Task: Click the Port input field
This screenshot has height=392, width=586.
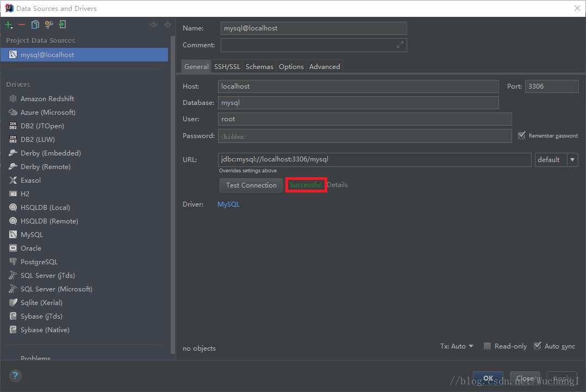Action: pyautogui.click(x=552, y=86)
